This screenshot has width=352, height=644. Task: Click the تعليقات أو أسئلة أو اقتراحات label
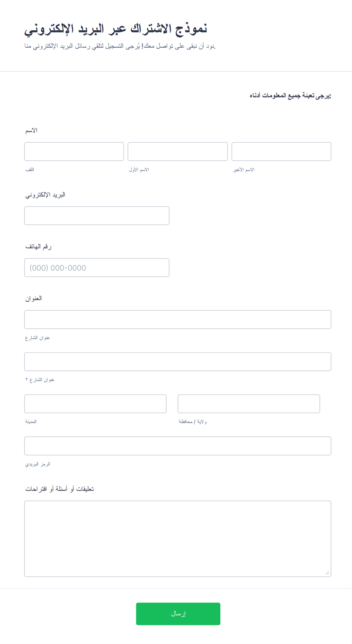59,489
